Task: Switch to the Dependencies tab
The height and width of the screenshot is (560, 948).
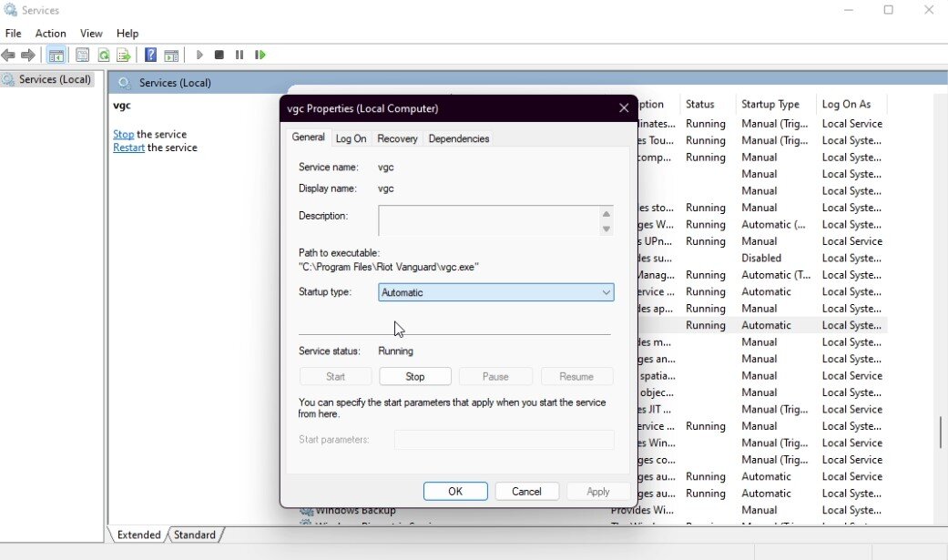Action: click(x=458, y=138)
